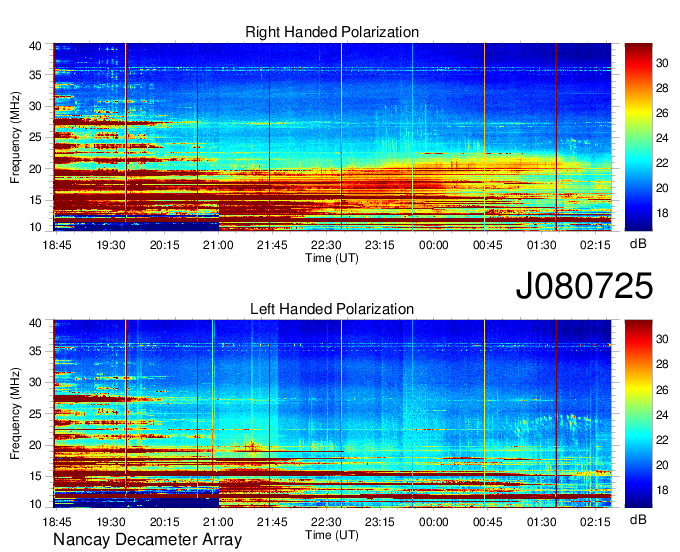680x552 pixels.
Task: Click the "20" dB tick on lower color bar
Action: tap(662, 465)
